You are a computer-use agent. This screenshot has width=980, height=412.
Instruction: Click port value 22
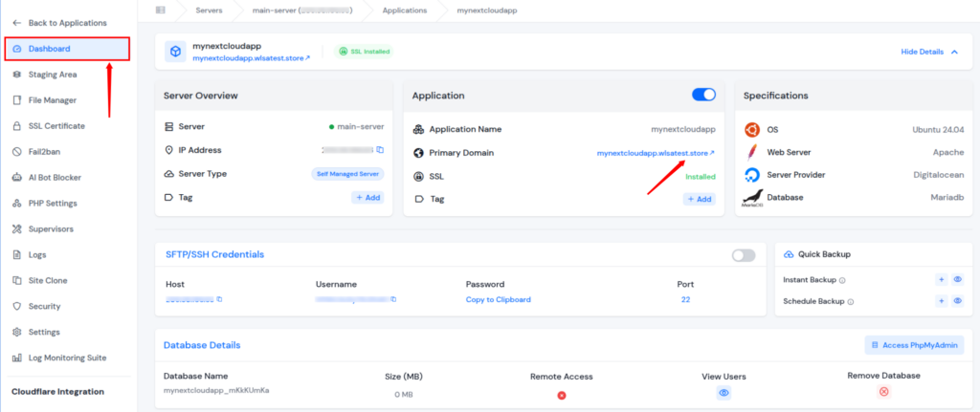pos(685,299)
